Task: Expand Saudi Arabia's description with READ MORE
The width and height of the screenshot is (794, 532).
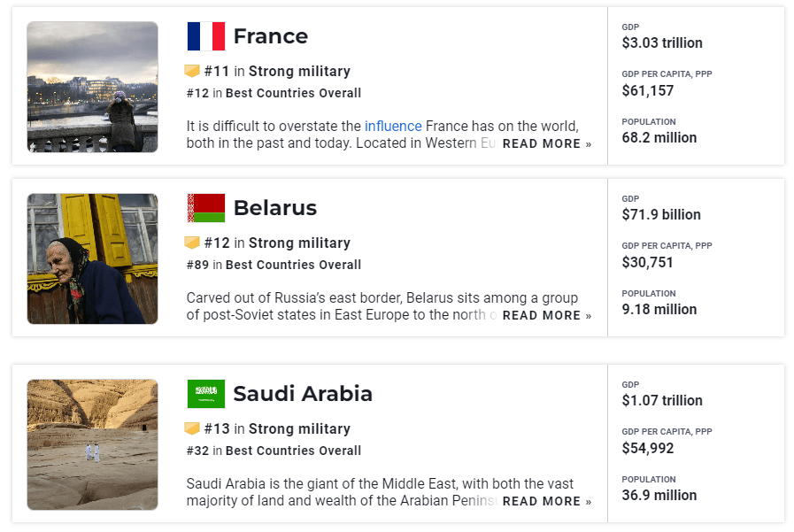Action: click(x=546, y=501)
